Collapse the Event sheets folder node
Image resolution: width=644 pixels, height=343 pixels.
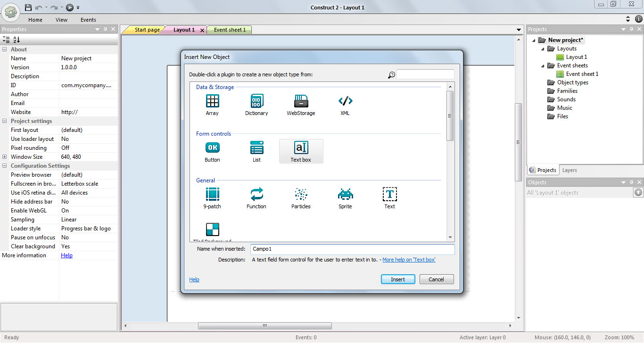click(542, 66)
